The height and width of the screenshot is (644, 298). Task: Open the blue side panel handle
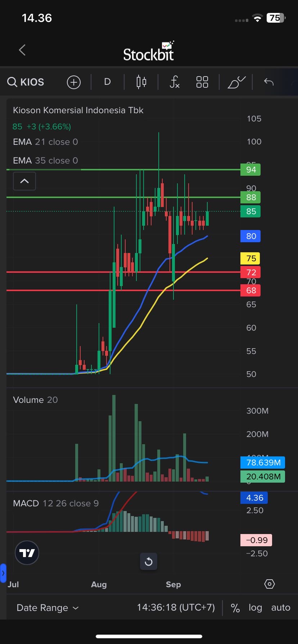[x=3, y=573]
